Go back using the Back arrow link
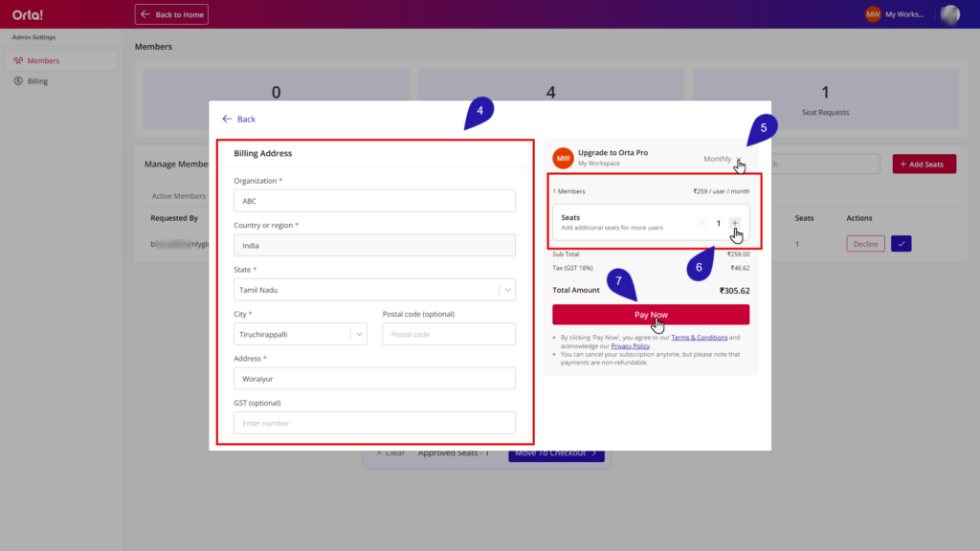The image size is (980, 551). coord(239,120)
